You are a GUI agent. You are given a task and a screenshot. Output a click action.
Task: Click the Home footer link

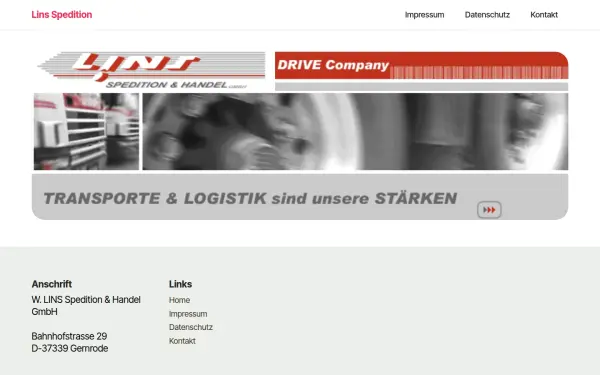pos(179,300)
